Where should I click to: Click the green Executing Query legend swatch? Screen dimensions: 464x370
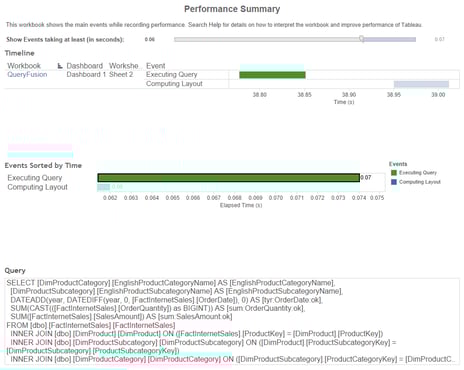point(394,173)
